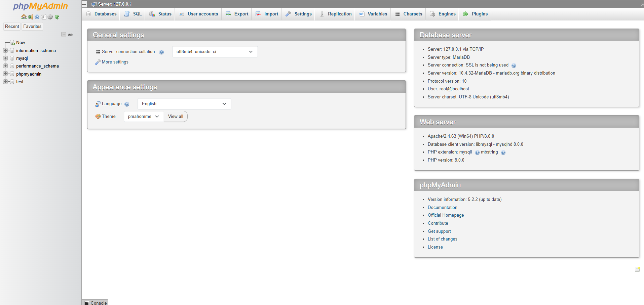
Task: Open the Import tab
Action: 267,14
